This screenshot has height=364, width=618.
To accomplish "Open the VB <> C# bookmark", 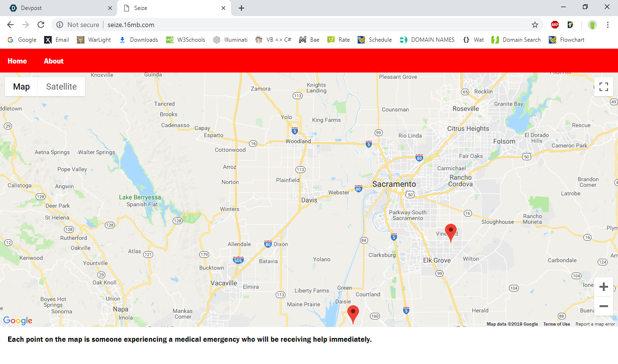I will point(273,40).
